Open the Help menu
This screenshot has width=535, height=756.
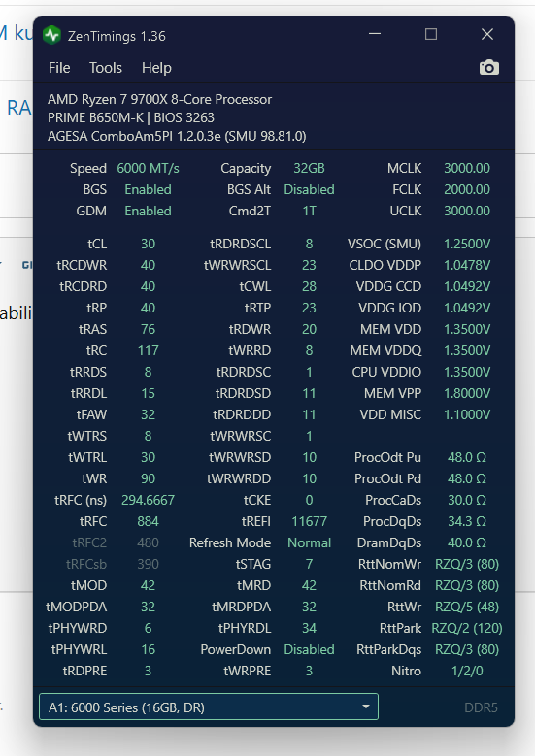click(156, 68)
